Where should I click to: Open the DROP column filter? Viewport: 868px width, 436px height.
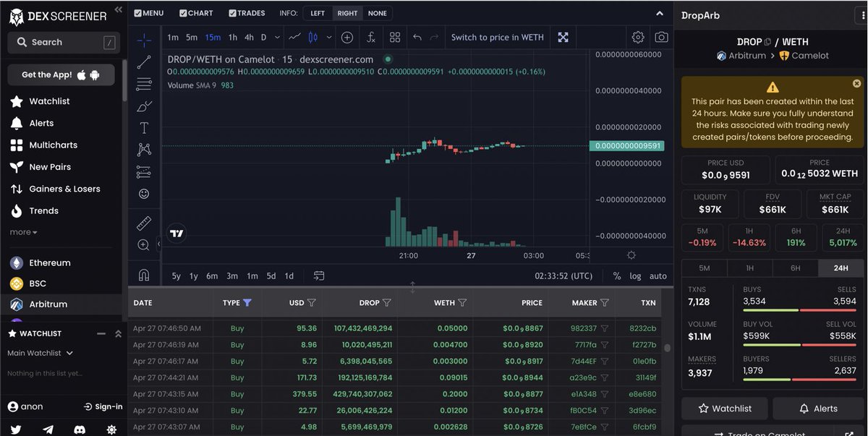[387, 303]
